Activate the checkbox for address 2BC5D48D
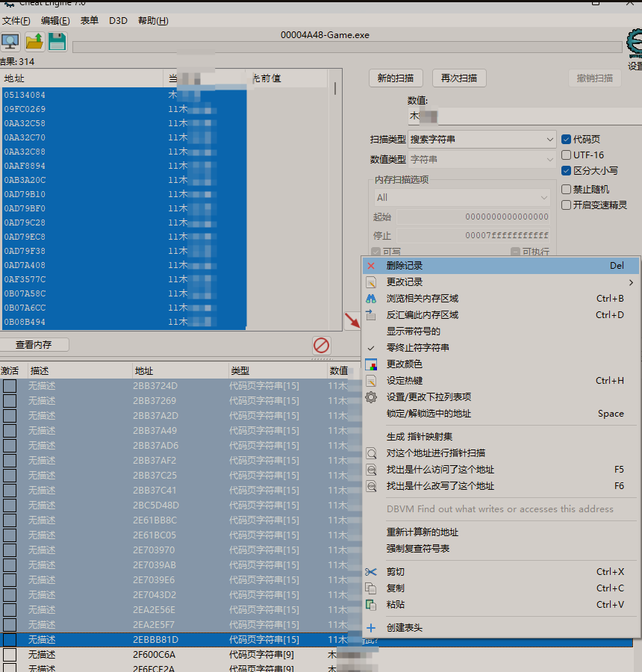Image resolution: width=642 pixels, height=672 pixels. click(x=10, y=505)
